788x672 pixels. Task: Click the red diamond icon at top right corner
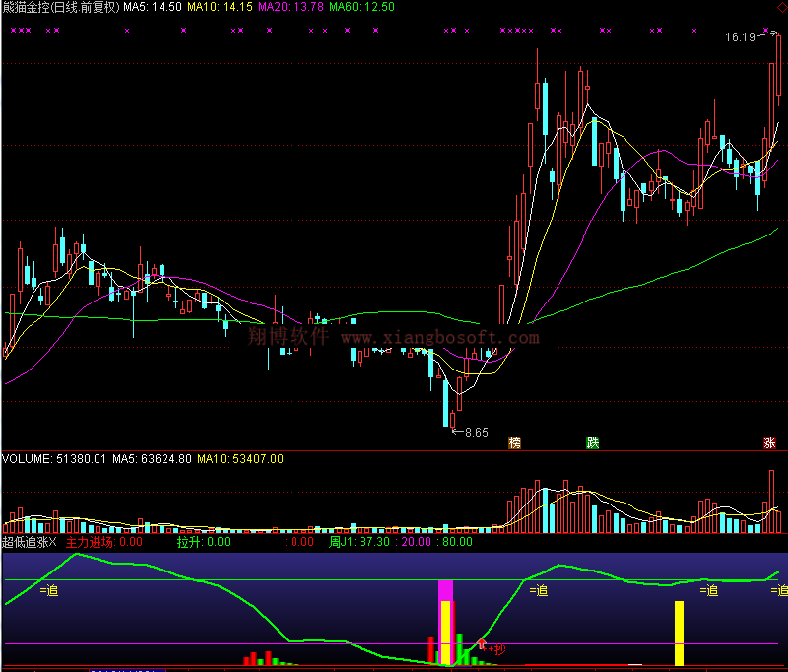point(783,7)
